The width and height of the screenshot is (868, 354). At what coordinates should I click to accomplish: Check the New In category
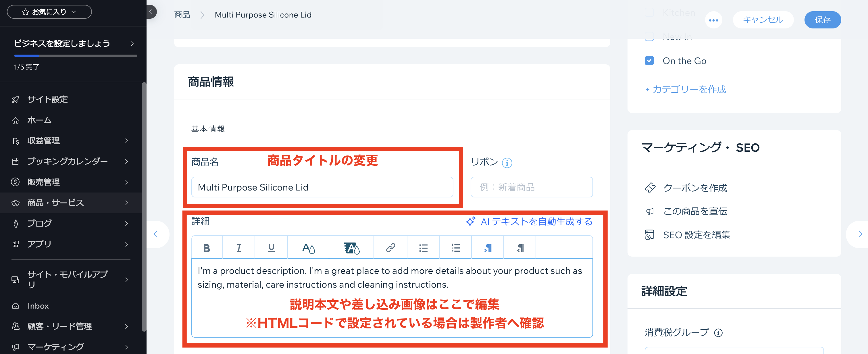click(x=649, y=36)
